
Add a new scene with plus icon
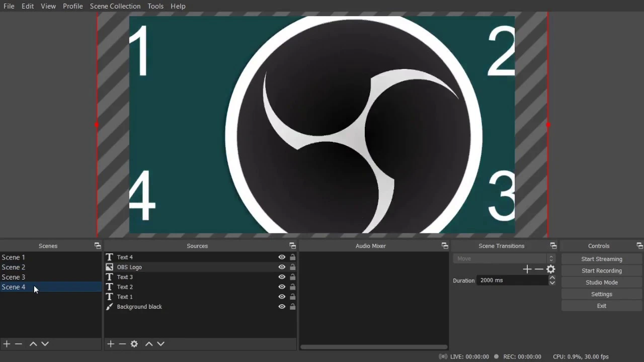7,344
